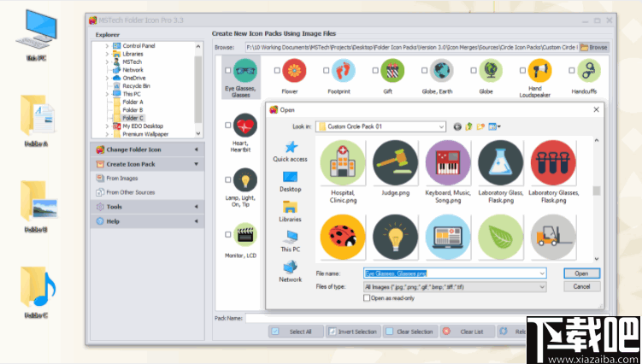
Task: Go up one folder level in Open dialog
Action: [468, 127]
